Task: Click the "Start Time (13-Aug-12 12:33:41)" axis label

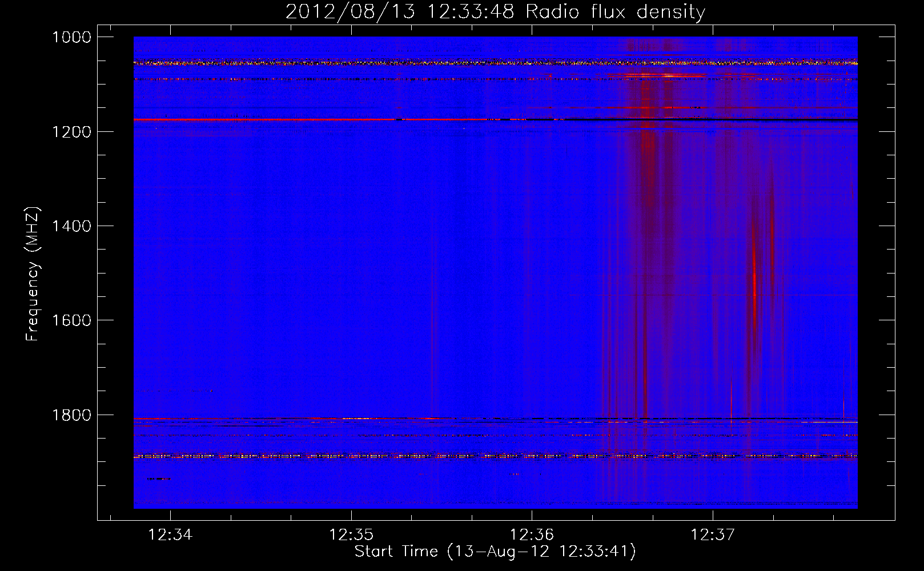Action: point(495,552)
